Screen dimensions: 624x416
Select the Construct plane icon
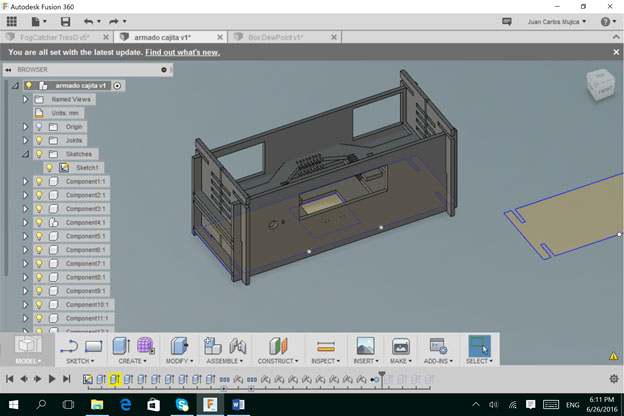tap(278, 346)
